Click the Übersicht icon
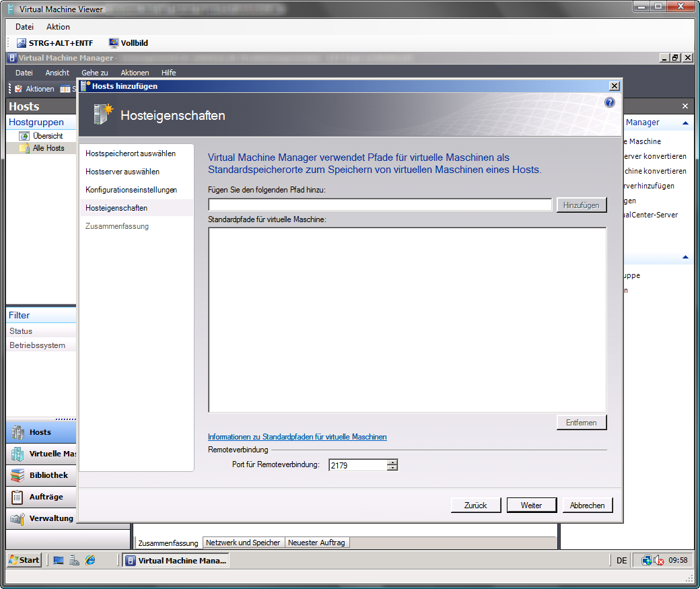Viewport: 700px width, 589px height. (24, 136)
